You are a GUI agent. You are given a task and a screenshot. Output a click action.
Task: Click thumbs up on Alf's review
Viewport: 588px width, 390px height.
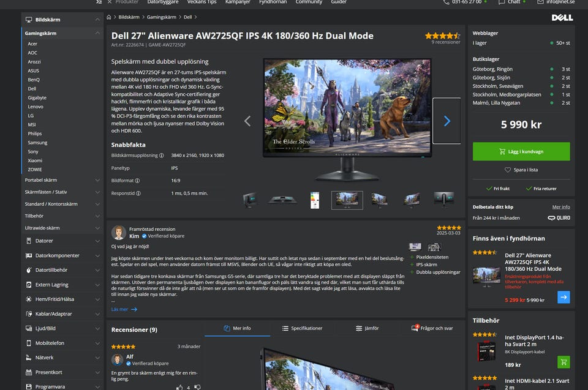pyautogui.click(x=179, y=387)
